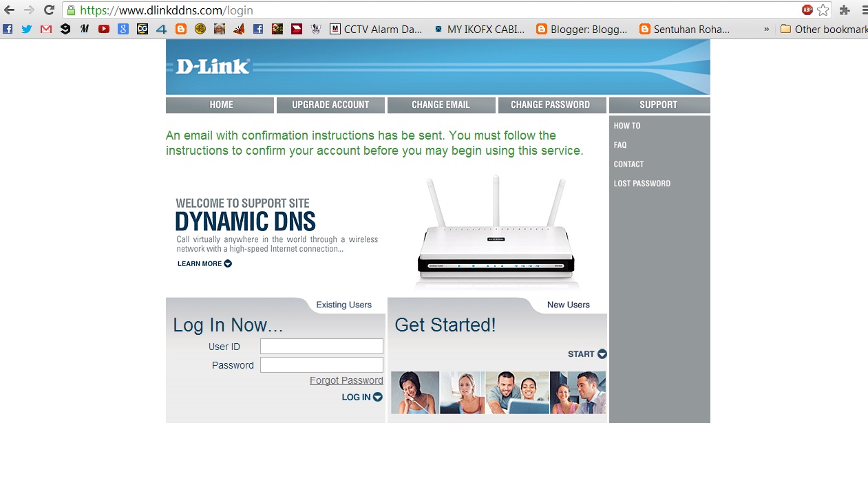
Task: Open the Gmail envelope bookmark
Action: (46, 29)
